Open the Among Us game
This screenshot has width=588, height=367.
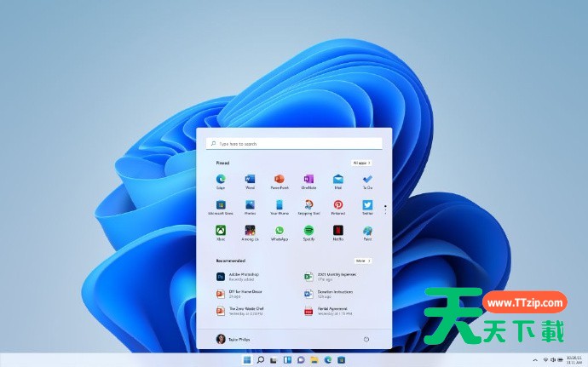click(x=250, y=232)
